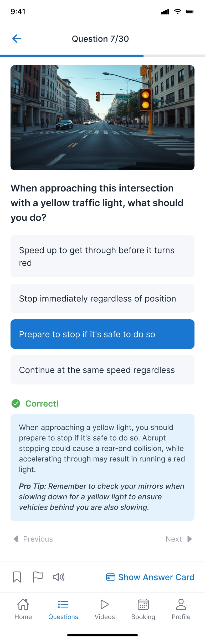Tap the left arrow beside Previous
The width and height of the screenshot is (205, 644).
16,539
